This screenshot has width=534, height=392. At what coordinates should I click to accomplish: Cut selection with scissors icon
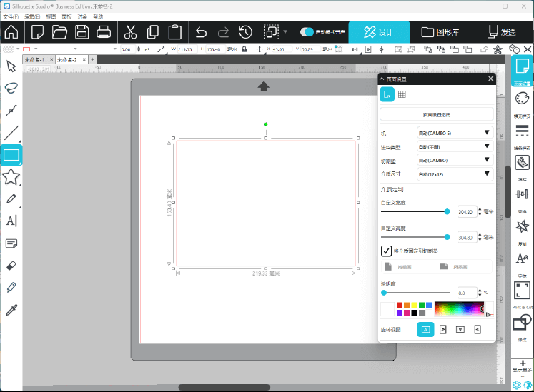tap(130, 32)
